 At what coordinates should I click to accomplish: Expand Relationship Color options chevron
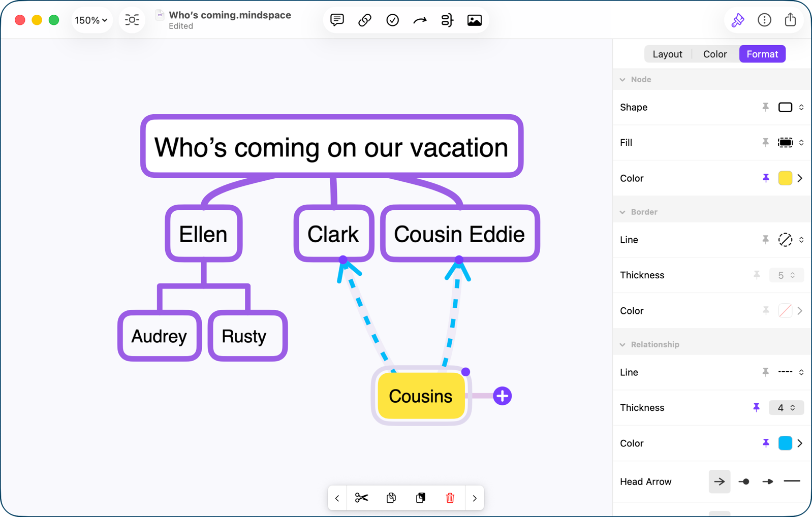(x=800, y=443)
